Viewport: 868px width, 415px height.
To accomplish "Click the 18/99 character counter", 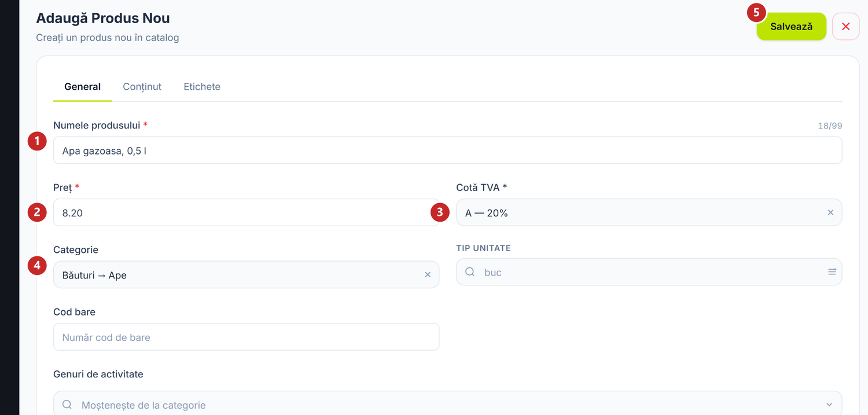I will tap(830, 126).
